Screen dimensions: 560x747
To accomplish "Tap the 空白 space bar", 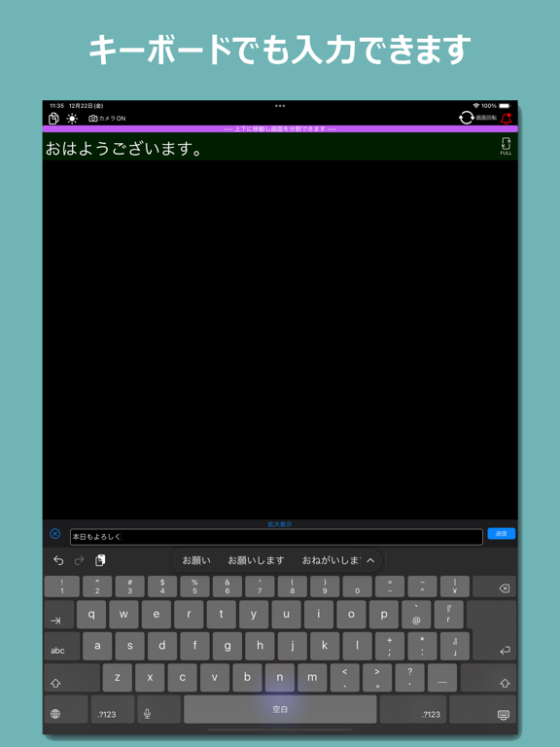I will [x=280, y=709].
